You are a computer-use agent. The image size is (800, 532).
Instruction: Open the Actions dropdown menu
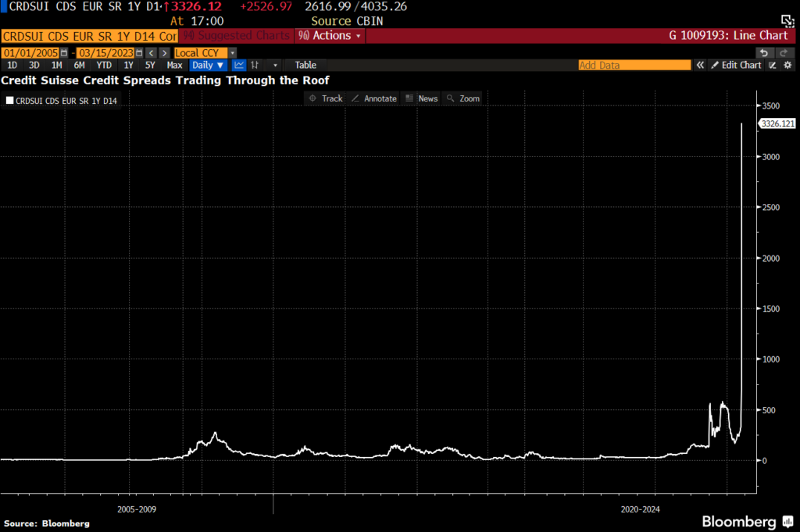click(x=330, y=36)
